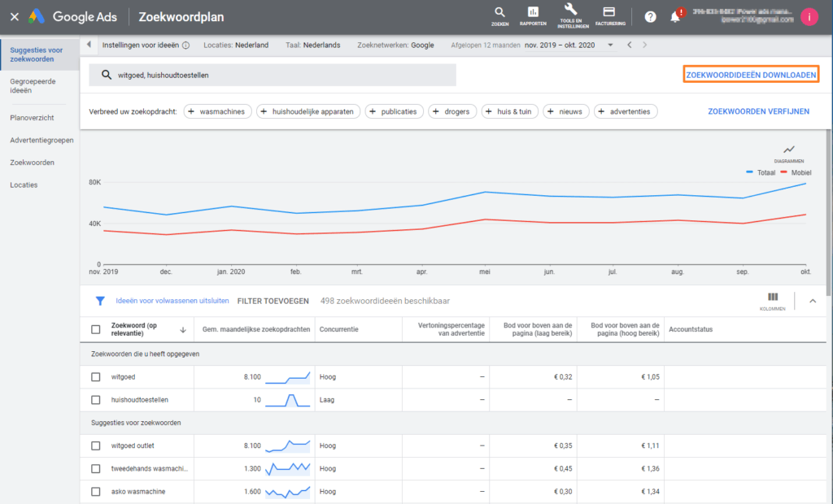Screen dimensions: 833x504
Task: Open Zoekwoorden in sidebar
Action: coord(32,163)
